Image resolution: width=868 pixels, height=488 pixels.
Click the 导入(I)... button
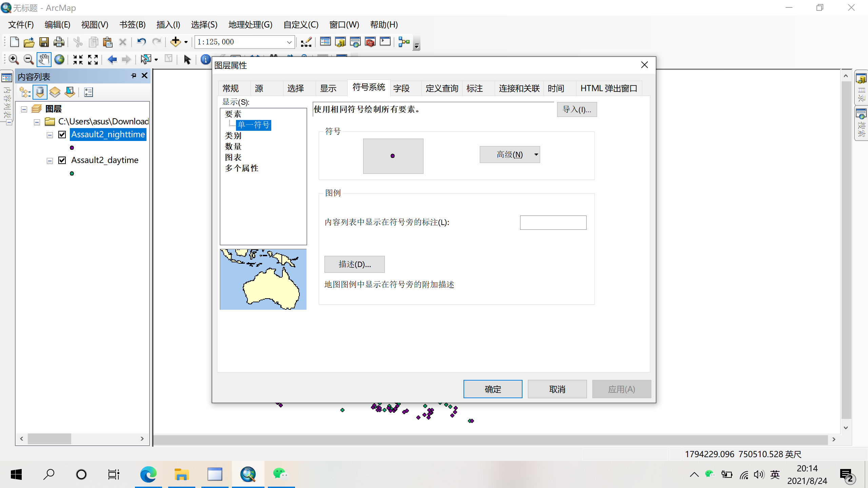(x=577, y=109)
